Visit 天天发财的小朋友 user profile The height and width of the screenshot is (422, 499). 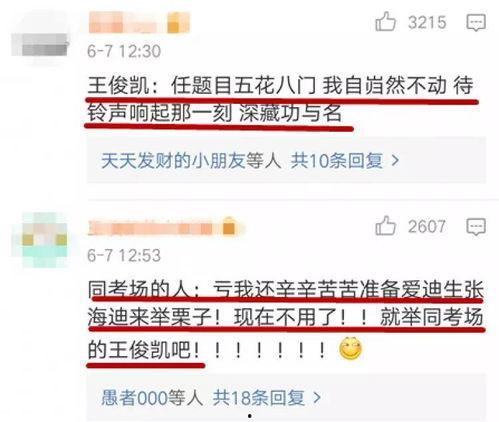pyautogui.click(x=173, y=161)
